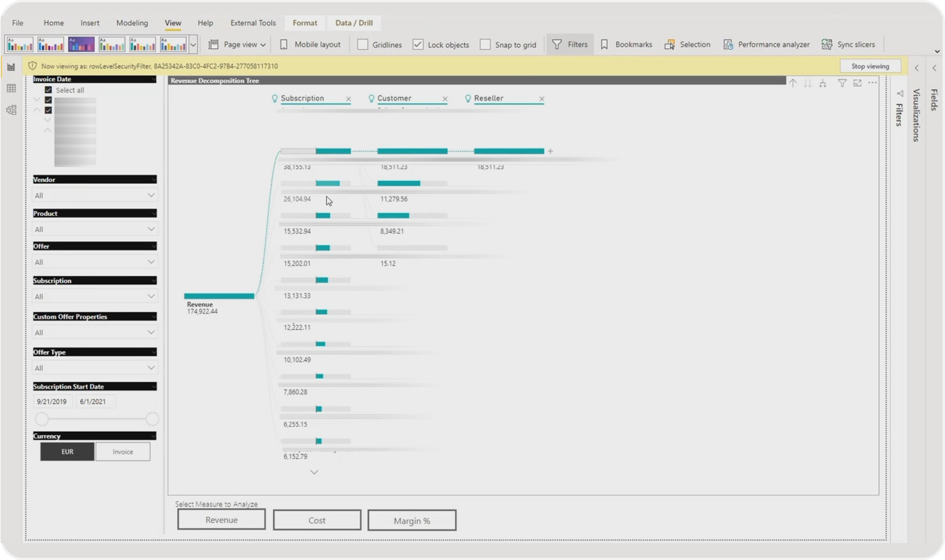Open the View menu tab
The height and width of the screenshot is (560, 945).
[x=173, y=22]
